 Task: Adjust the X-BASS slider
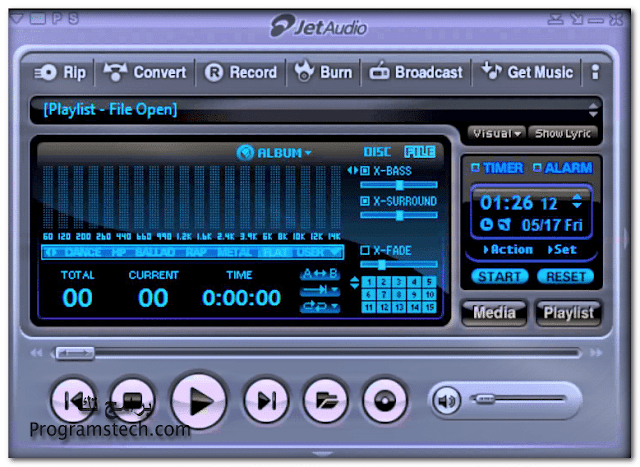pos(399,185)
